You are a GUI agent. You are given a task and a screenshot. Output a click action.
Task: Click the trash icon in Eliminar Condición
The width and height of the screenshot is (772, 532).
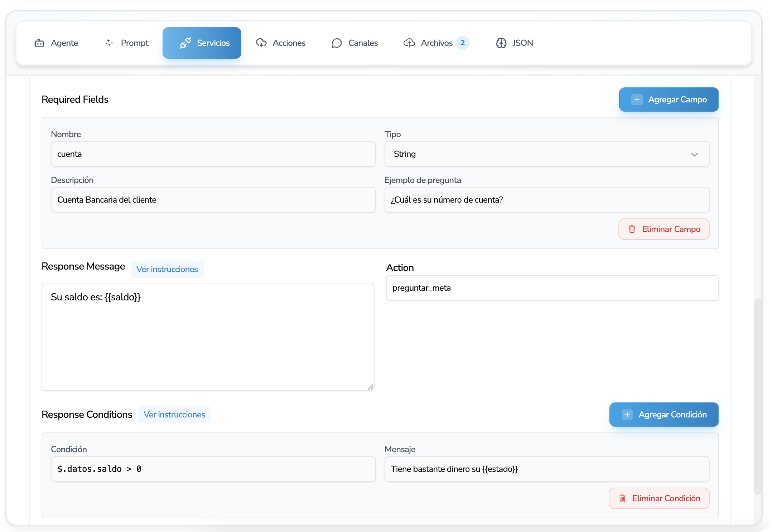click(622, 498)
